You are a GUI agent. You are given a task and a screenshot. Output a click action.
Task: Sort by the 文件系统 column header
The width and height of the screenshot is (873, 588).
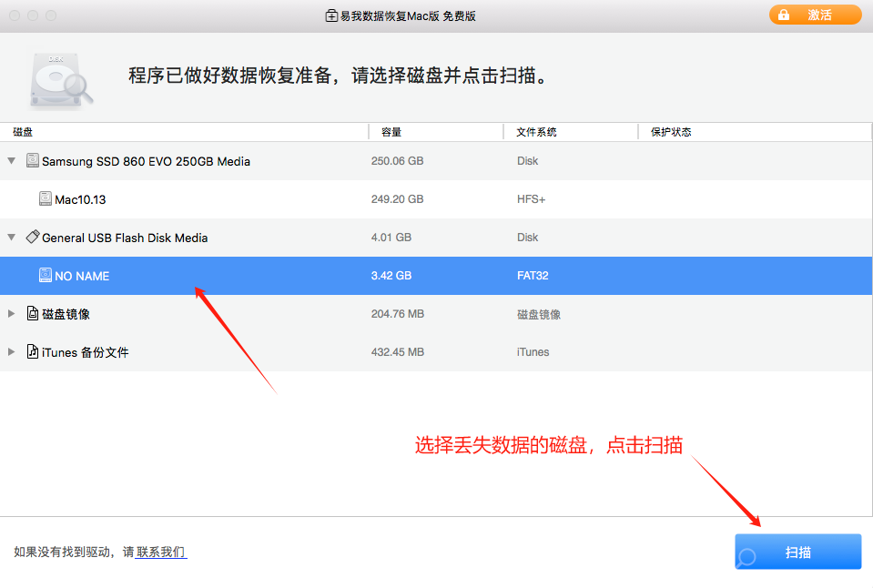(x=536, y=132)
